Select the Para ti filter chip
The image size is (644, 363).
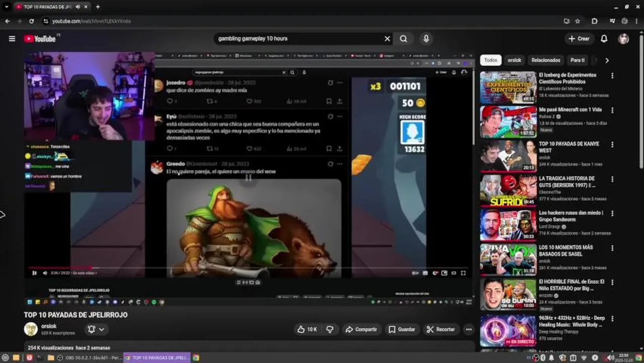tap(577, 60)
